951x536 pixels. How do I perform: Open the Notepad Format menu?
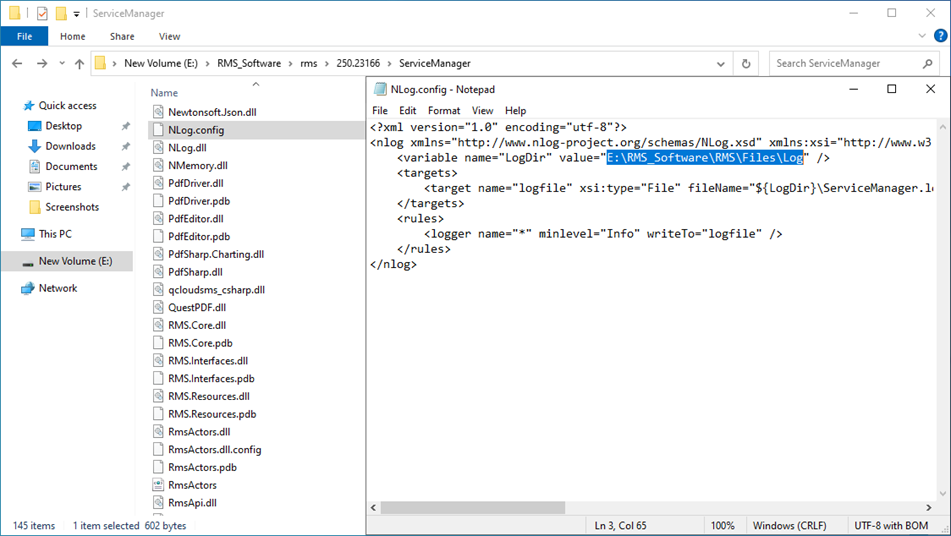click(x=444, y=110)
